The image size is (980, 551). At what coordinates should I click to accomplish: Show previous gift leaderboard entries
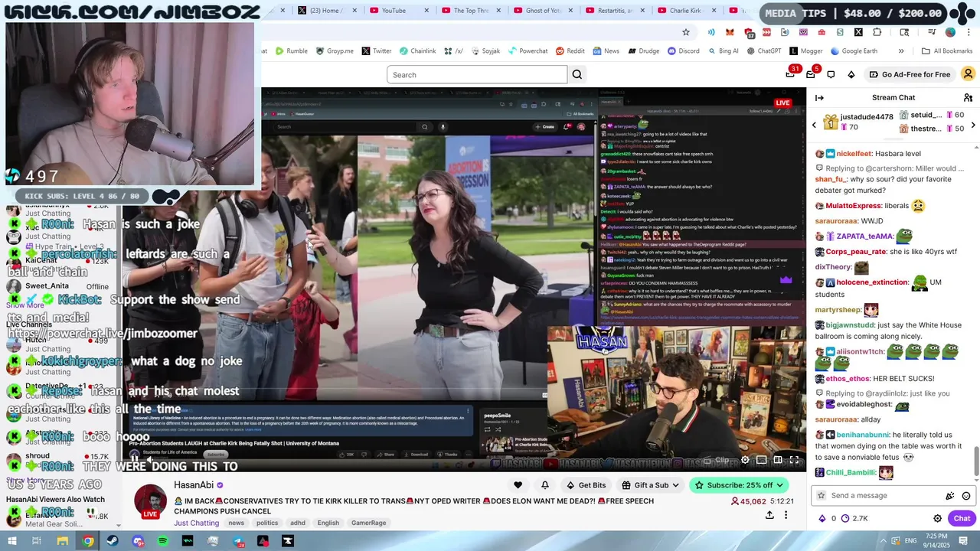click(814, 125)
